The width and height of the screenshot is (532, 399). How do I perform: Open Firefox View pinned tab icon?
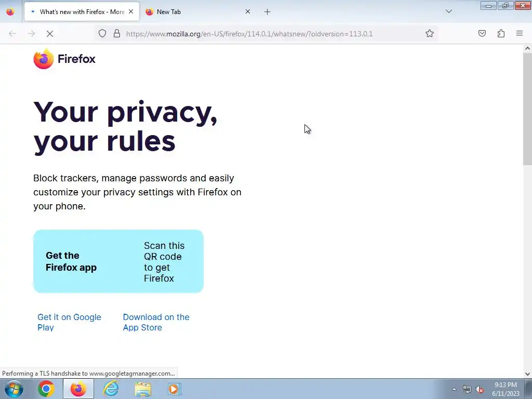point(10,11)
